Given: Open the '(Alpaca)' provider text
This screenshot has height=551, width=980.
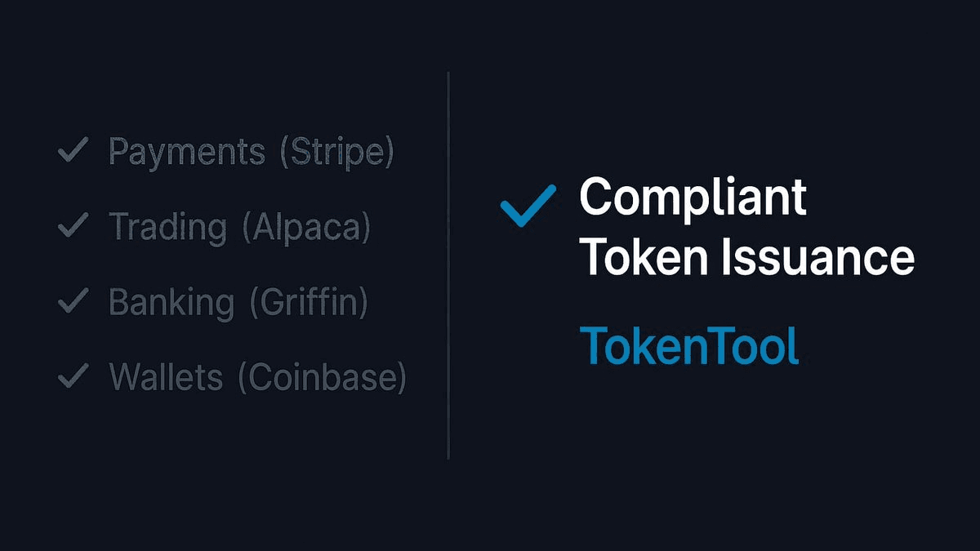Looking at the screenshot, I should coord(306,228).
